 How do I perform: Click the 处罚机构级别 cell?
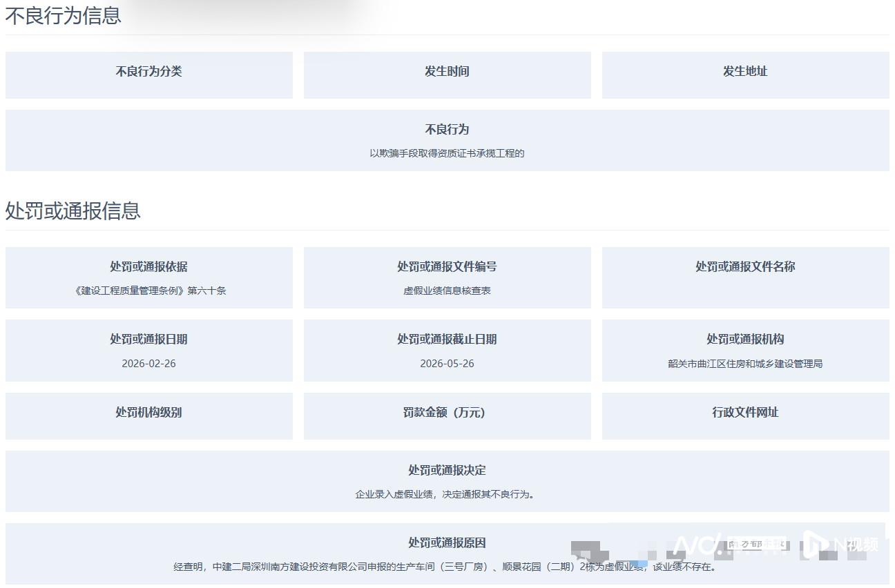149,412
